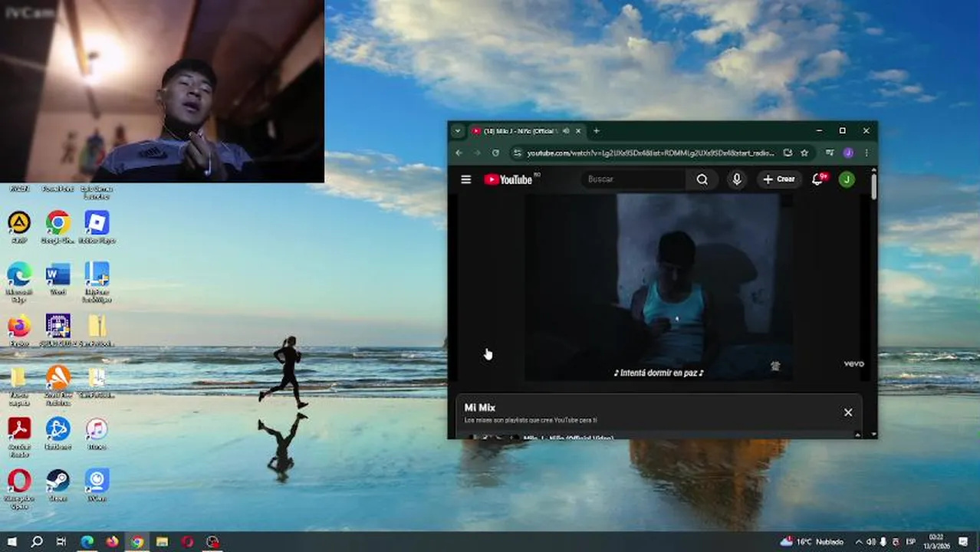Open Google Chrome desktop shortcut

pyautogui.click(x=58, y=227)
